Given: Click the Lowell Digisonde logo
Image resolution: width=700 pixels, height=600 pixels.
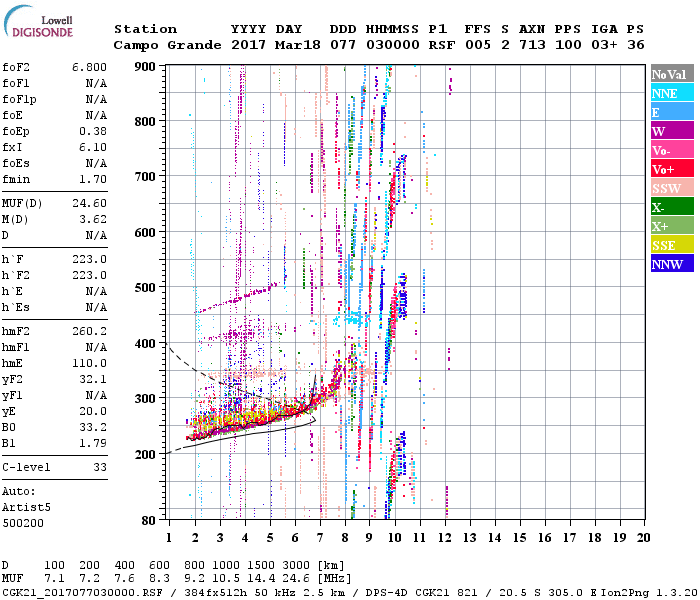Looking at the screenshot, I should click(38, 22).
